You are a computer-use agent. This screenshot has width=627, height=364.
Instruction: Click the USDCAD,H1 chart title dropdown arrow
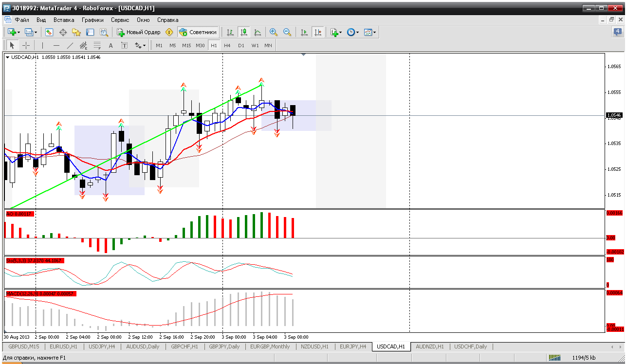[x=7, y=57]
